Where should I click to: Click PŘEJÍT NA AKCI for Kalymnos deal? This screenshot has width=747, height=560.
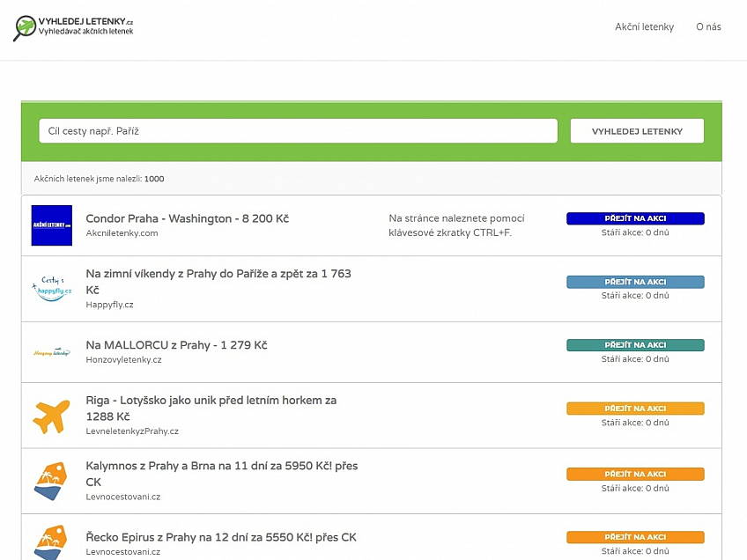[635, 474]
